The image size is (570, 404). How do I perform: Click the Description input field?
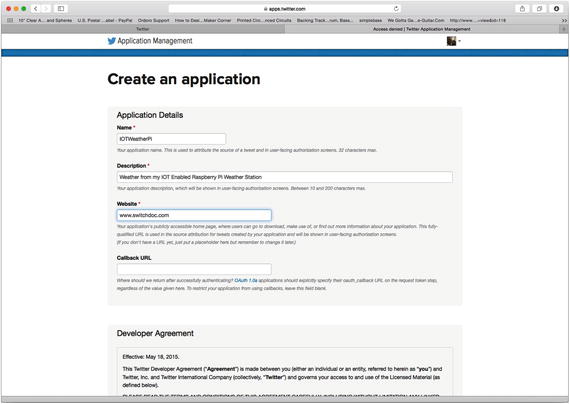(x=285, y=177)
